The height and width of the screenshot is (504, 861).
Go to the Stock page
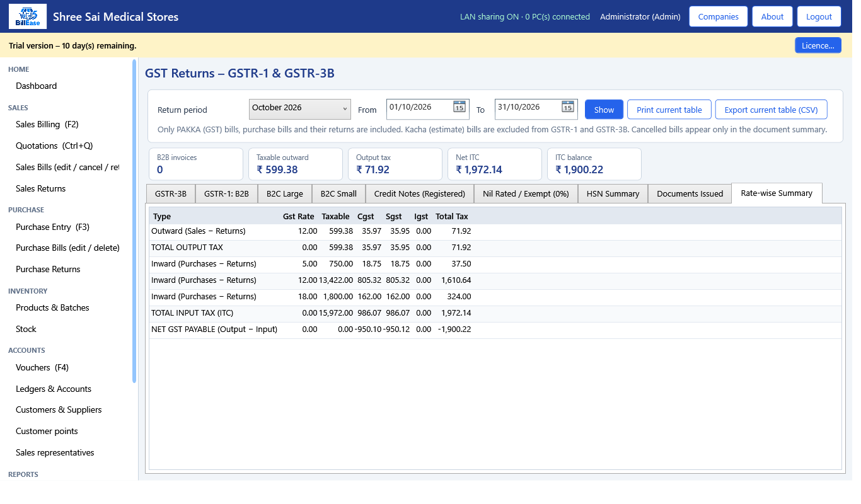point(26,329)
